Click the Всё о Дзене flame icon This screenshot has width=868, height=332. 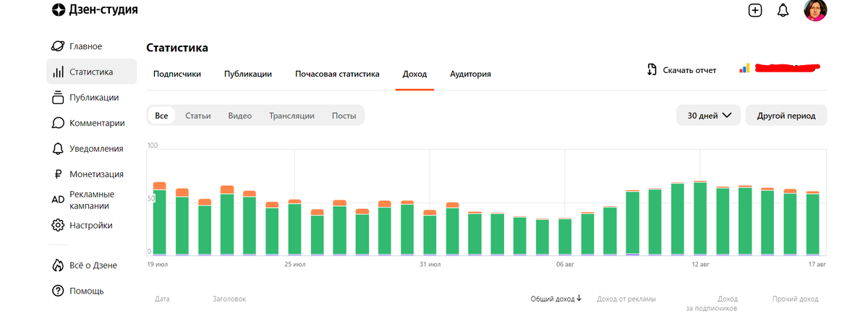click(59, 265)
